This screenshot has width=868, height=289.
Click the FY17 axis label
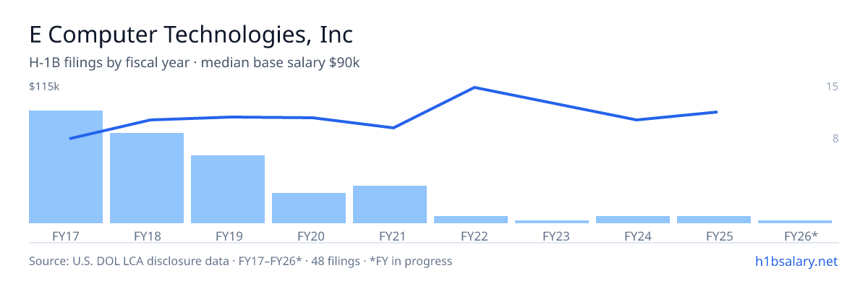(x=66, y=236)
